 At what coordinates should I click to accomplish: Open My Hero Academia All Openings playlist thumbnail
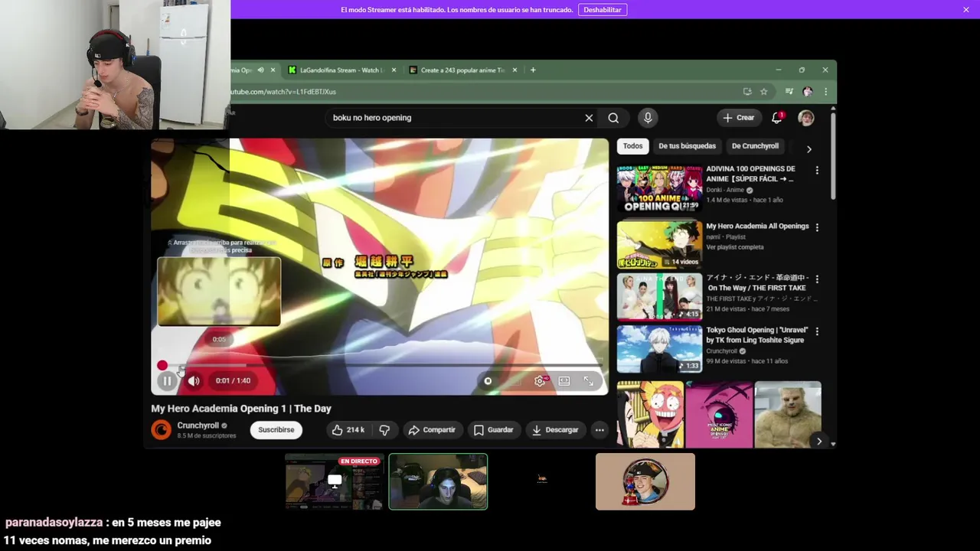click(x=659, y=245)
